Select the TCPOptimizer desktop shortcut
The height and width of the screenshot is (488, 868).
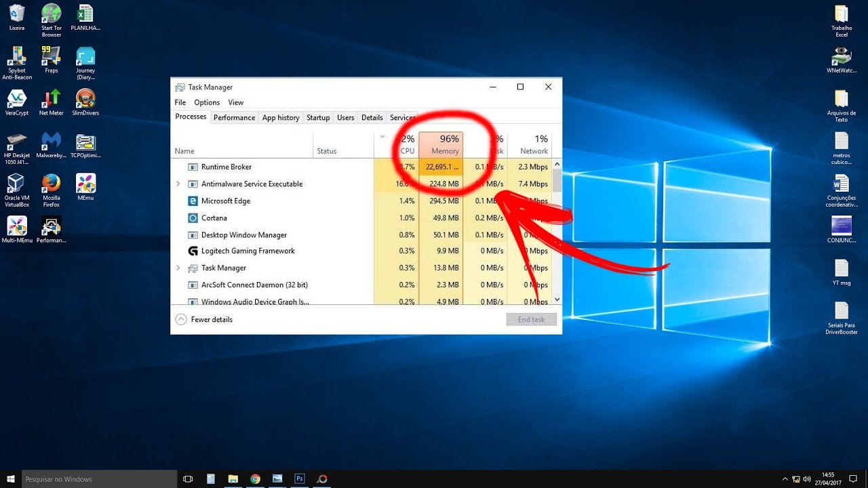85,144
